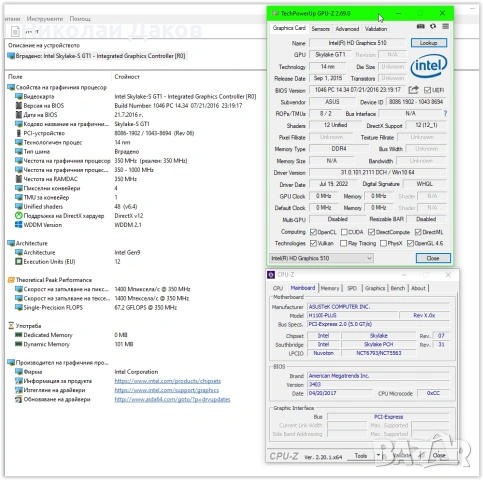Open the CPU-Z Tools dropdown arrow
Image resolution: width=483 pixels, height=480 pixels.
point(378,455)
